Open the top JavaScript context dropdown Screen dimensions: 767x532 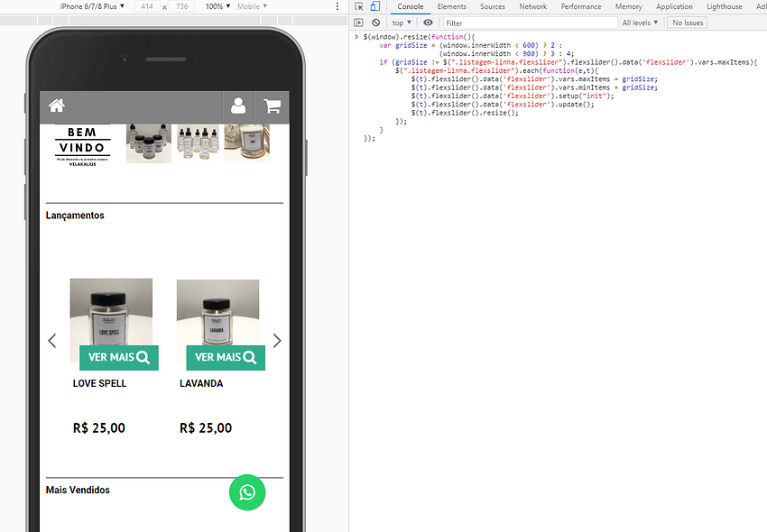402,23
